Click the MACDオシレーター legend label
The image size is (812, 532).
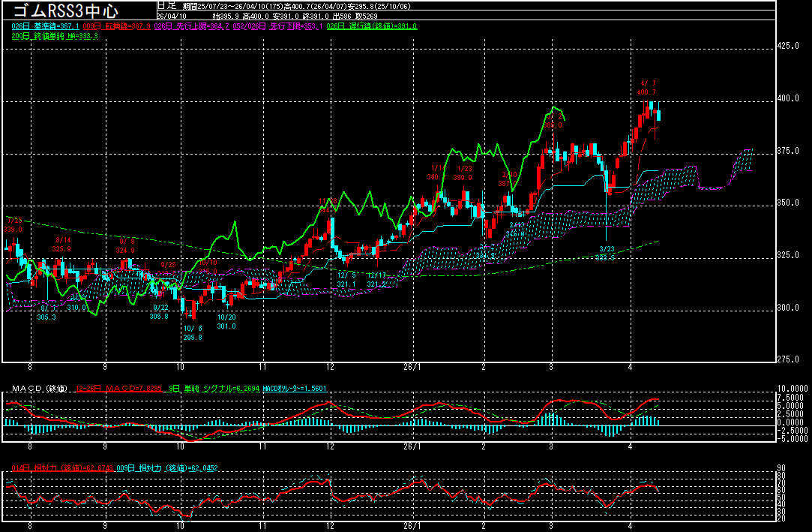point(294,389)
